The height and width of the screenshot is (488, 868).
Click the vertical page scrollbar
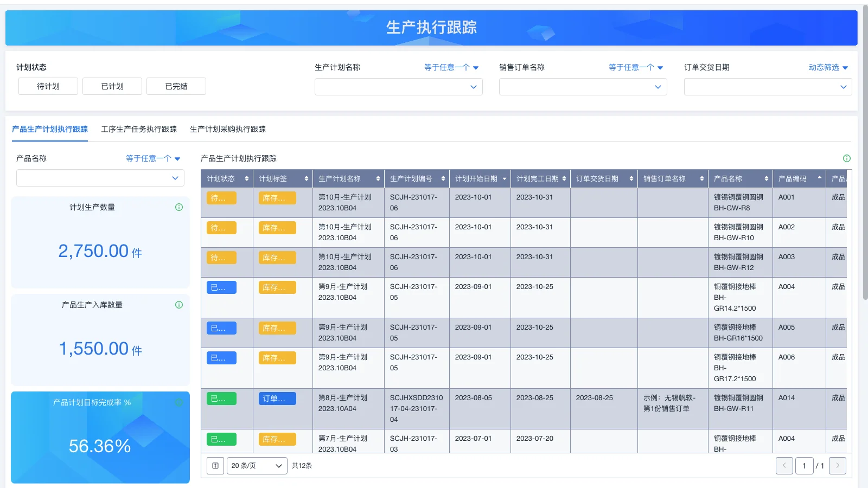pyautogui.click(x=865, y=152)
